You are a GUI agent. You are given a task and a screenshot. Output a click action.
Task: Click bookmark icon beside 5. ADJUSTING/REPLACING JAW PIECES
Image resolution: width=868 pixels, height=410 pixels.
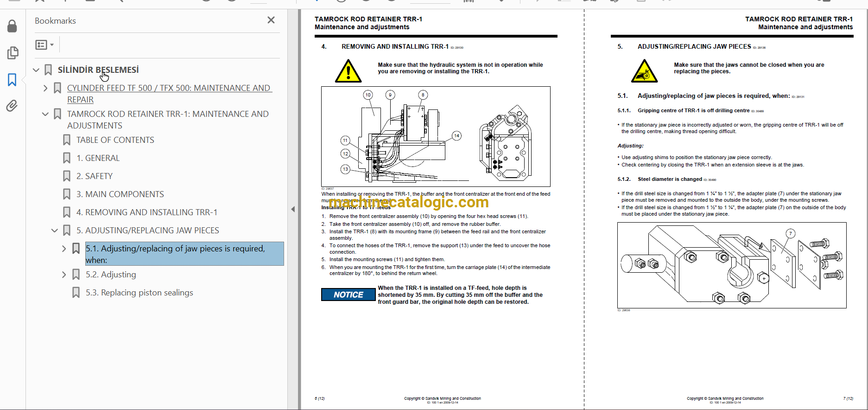(67, 231)
